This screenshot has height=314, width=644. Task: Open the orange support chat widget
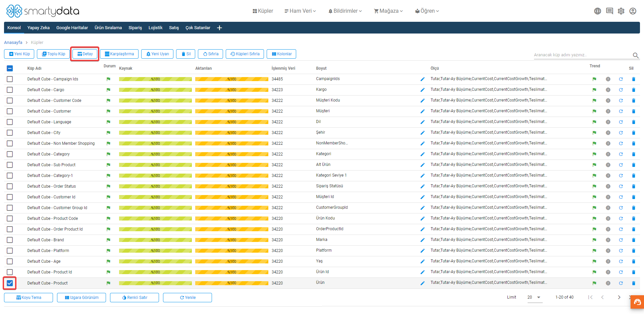637,302
